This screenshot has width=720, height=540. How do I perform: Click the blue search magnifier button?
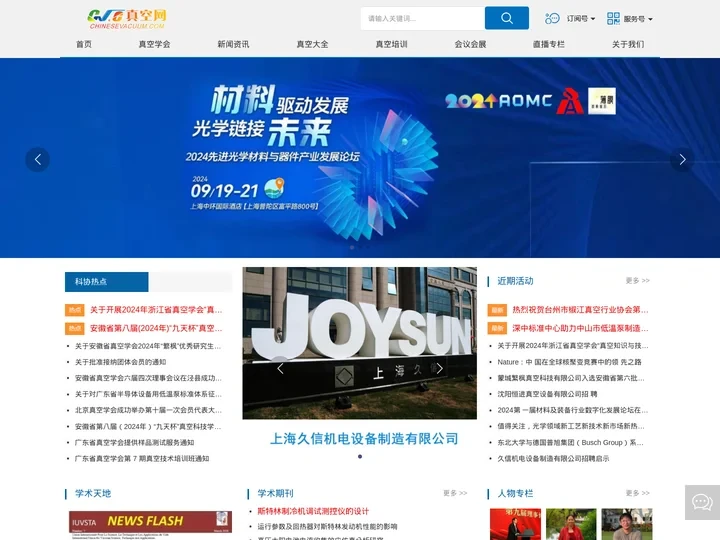(x=506, y=18)
